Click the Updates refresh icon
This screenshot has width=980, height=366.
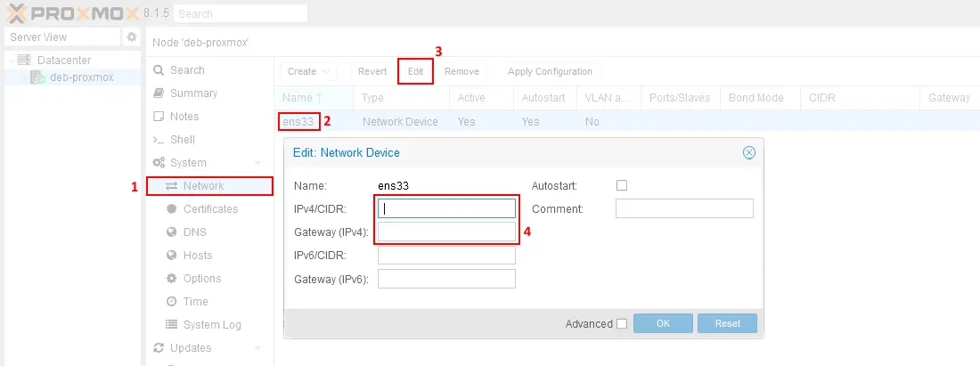(159, 347)
